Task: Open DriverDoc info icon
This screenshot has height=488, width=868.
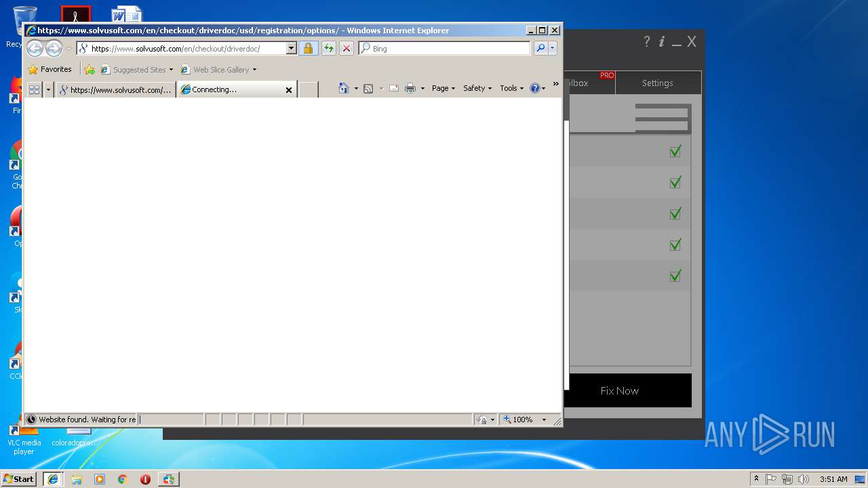Action: click(662, 41)
